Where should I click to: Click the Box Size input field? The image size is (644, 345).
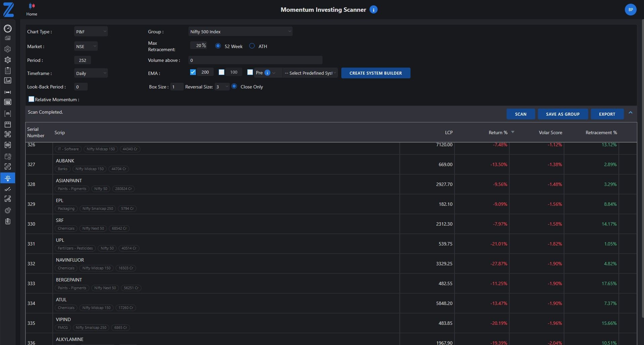(x=177, y=87)
